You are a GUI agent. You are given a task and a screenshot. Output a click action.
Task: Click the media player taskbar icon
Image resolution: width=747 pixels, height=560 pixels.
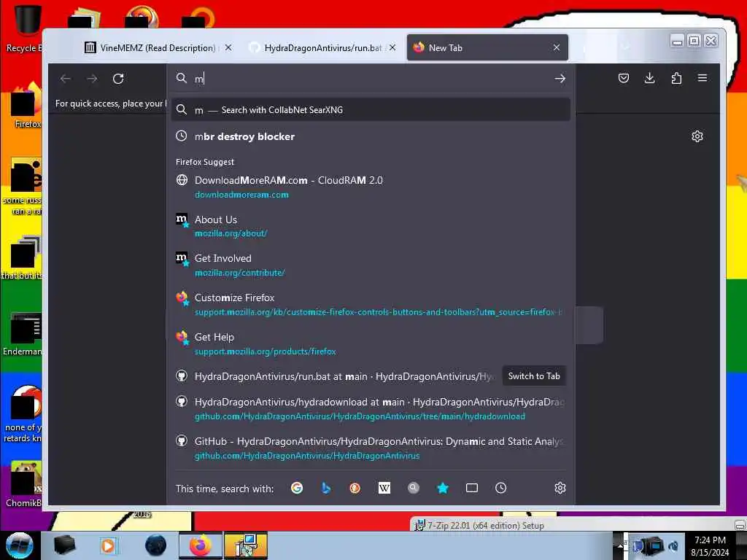(x=108, y=545)
